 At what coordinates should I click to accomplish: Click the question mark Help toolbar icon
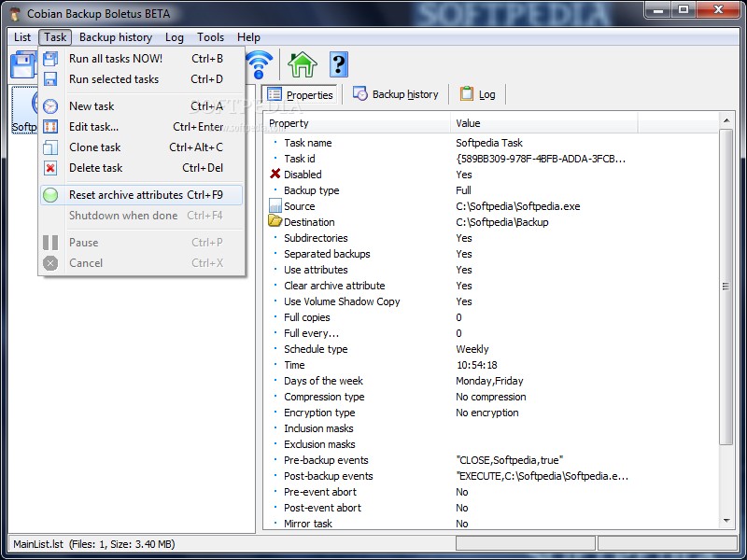339,64
